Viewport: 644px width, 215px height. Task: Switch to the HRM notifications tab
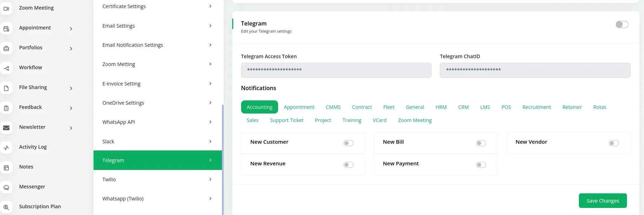(x=441, y=107)
